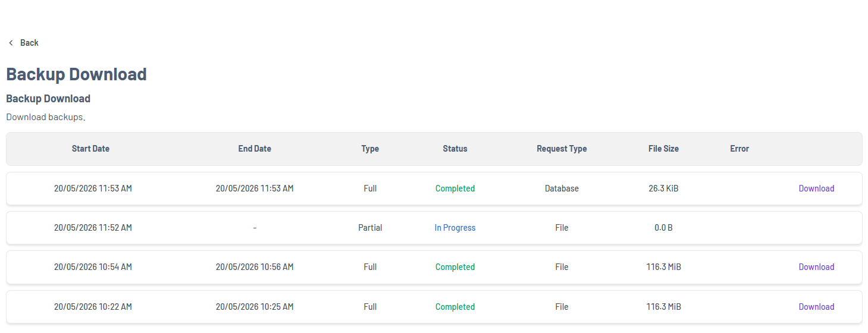Click File request type in 10:54 AM row
The image size is (868, 333).
tap(562, 267)
